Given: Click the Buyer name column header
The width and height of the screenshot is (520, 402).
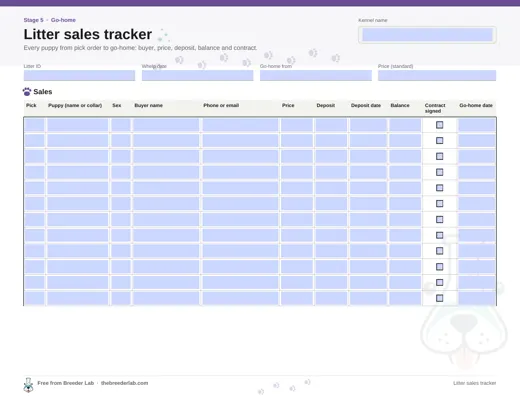Looking at the screenshot, I should point(149,105).
